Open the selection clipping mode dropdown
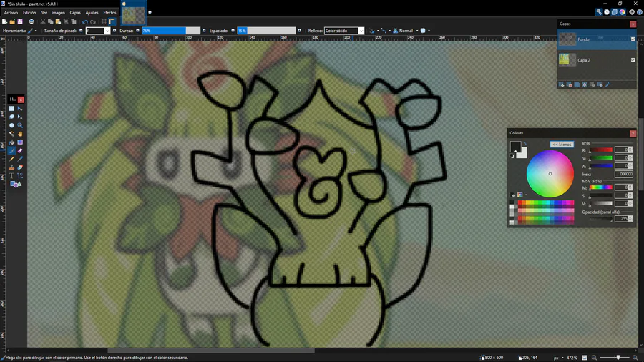This screenshot has width=644, height=362. pos(425,31)
